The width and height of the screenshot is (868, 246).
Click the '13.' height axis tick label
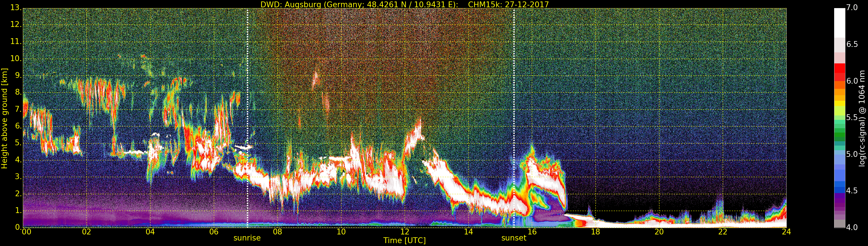(16, 8)
